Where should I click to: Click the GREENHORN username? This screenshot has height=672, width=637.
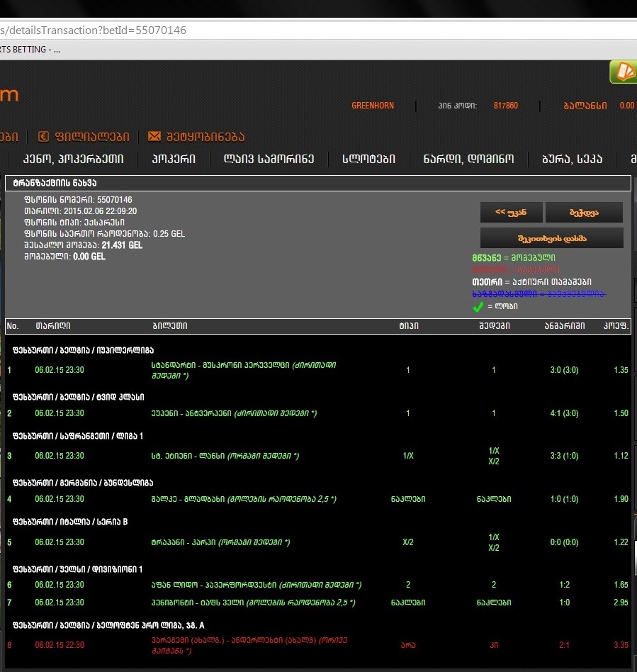click(x=373, y=106)
